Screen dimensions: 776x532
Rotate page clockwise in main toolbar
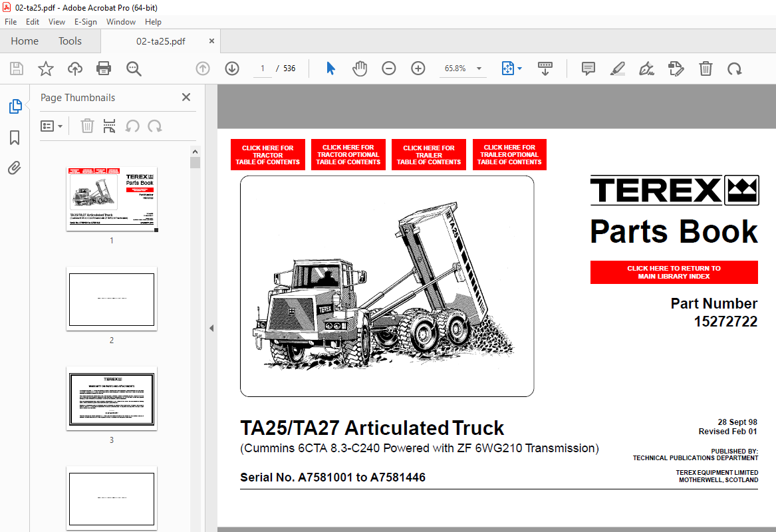734,68
